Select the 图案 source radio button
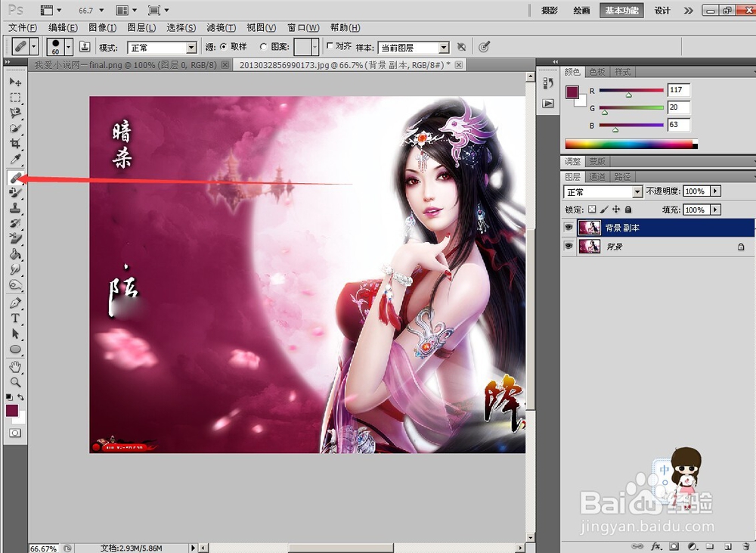 [264, 47]
